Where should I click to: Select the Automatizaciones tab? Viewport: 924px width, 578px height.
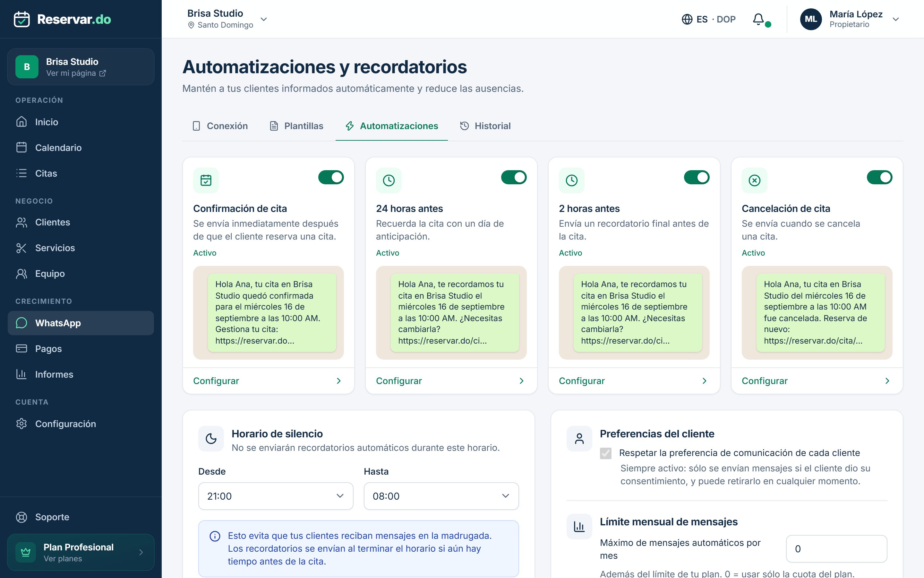(x=391, y=126)
